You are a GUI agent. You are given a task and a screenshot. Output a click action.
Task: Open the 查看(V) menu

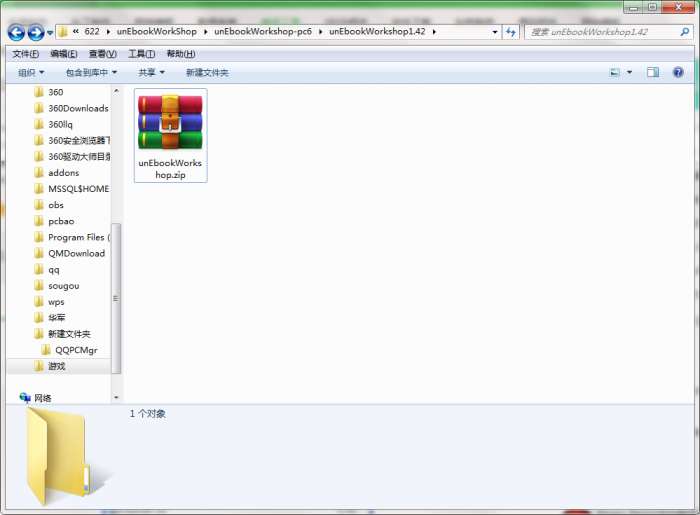click(x=103, y=54)
